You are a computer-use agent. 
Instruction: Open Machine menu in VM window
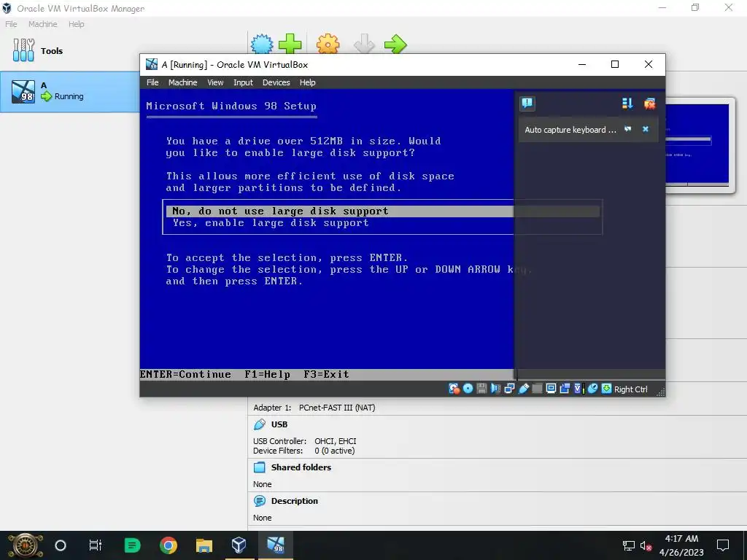[x=182, y=82]
